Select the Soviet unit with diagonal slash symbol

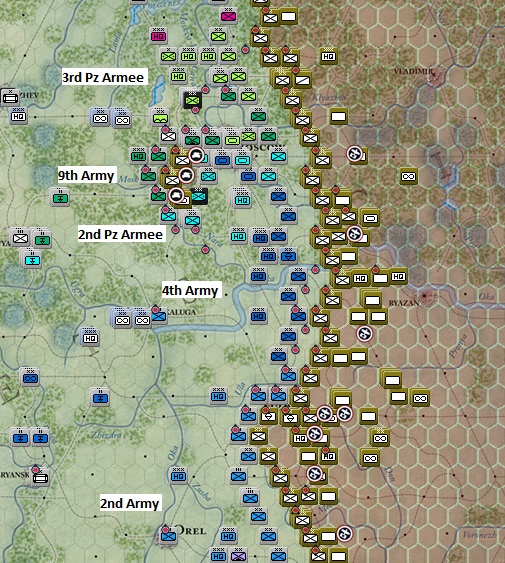pos(302,80)
